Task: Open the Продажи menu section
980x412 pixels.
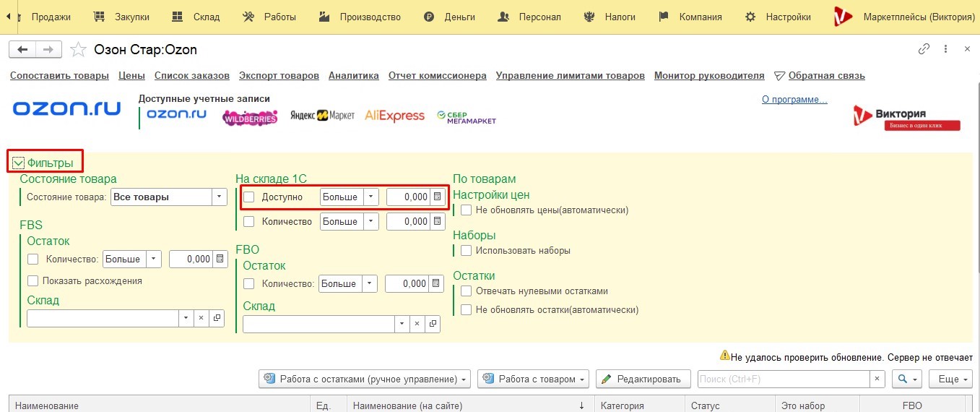Action: 51,17
